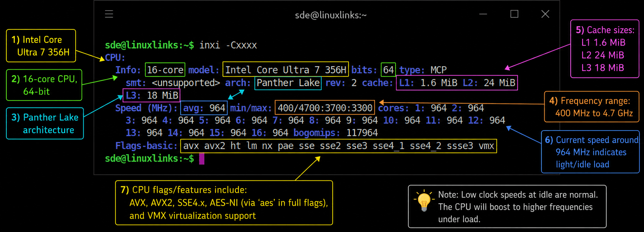
Task: Click the 'cache:' label in terminal output
Action: click(378, 83)
